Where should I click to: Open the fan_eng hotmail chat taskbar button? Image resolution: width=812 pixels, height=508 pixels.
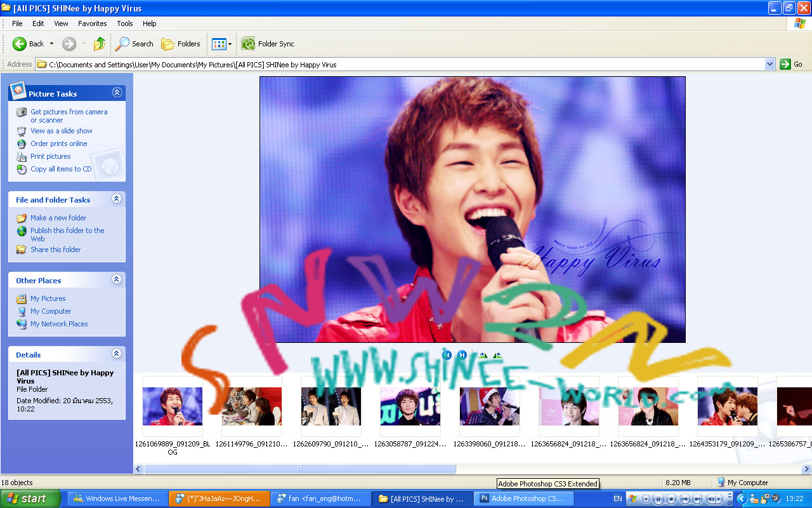coord(320,498)
